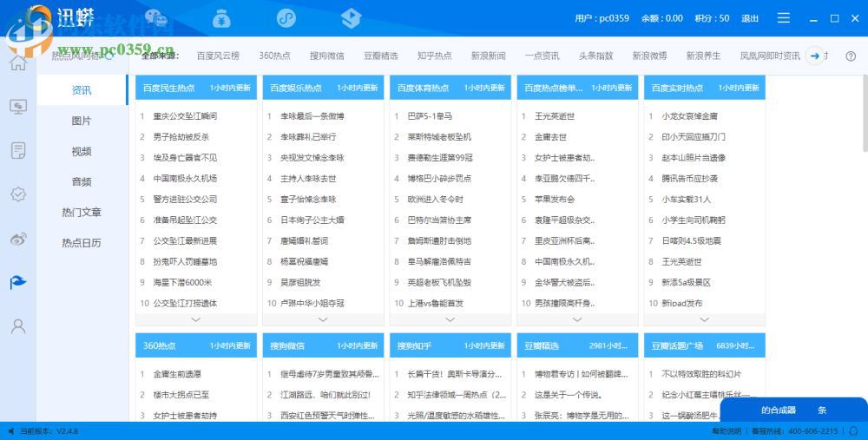
Task: Open the home icon in left sidebar
Action: pyautogui.click(x=17, y=62)
